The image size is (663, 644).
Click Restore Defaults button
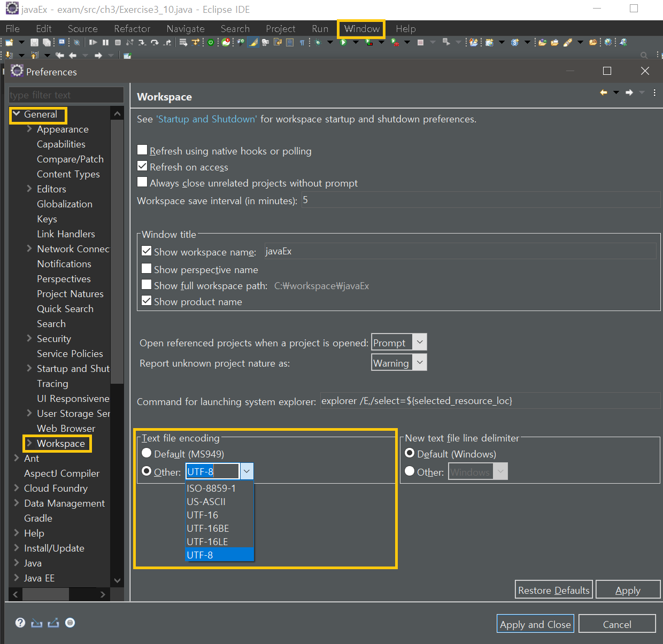[x=553, y=590]
